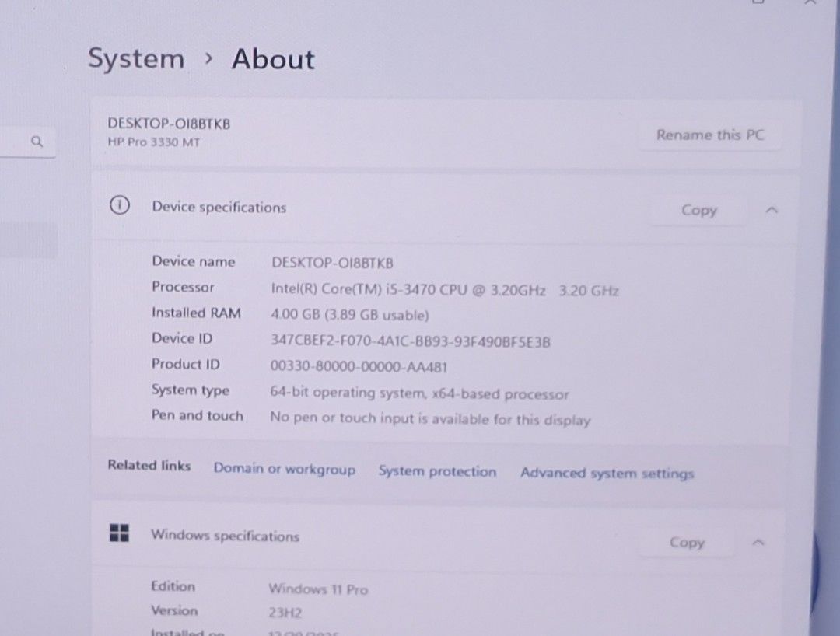Copy the device specifications

(698, 210)
